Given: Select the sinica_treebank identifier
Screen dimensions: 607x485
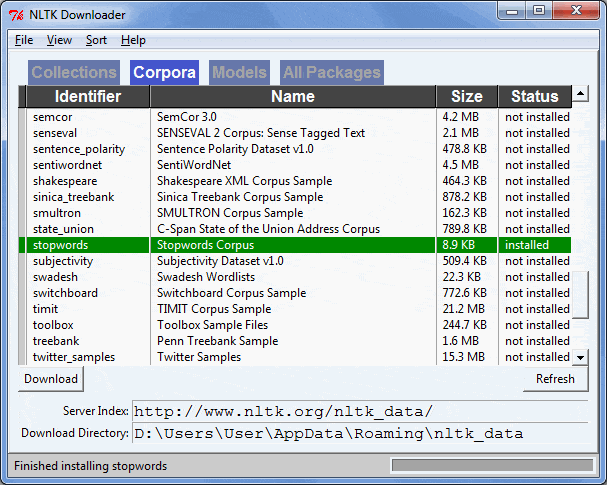Looking at the screenshot, I should (74, 197).
